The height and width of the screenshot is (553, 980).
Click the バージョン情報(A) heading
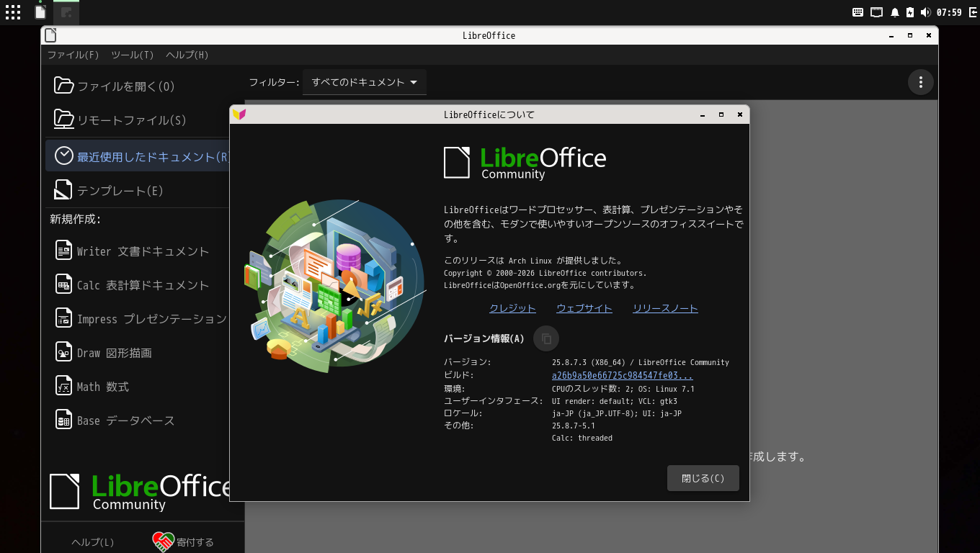click(x=484, y=338)
